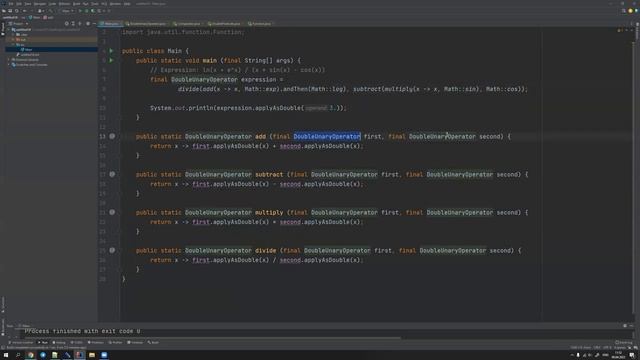The width and height of the screenshot is (640, 360).
Task: Open the TODO tool window tab
Action: coord(76,342)
